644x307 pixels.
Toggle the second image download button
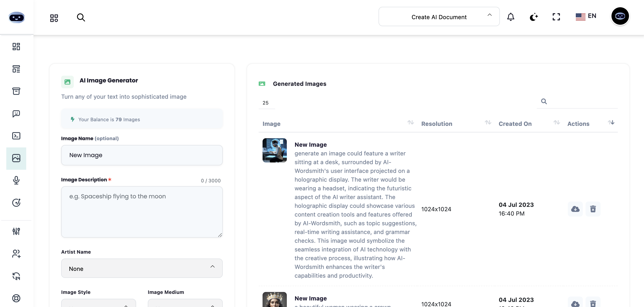click(575, 303)
